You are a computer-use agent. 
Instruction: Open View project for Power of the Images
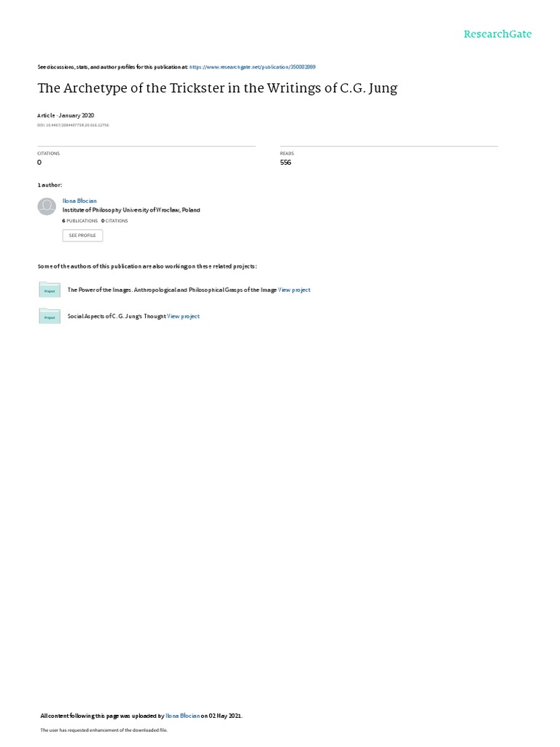click(x=295, y=290)
